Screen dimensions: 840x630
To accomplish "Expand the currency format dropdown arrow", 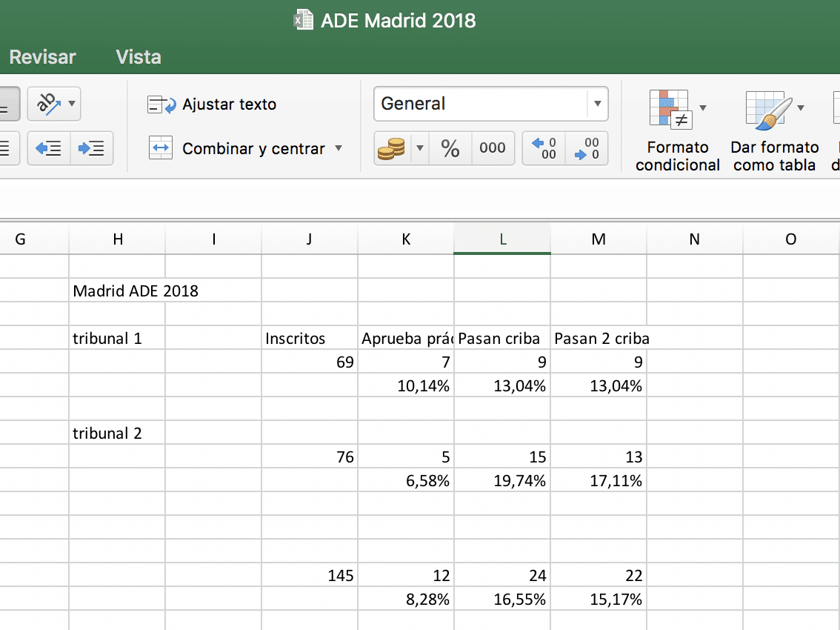I will tap(420, 148).
